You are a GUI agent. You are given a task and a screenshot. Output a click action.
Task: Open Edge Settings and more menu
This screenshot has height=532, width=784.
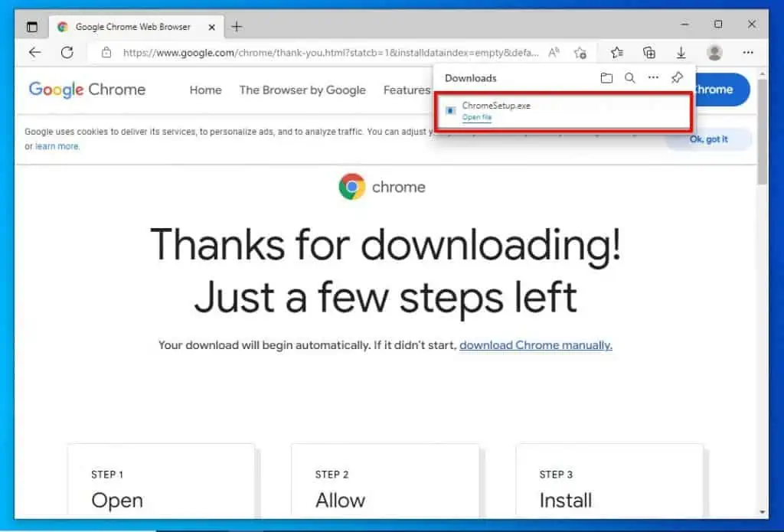[x=748, y=53]
